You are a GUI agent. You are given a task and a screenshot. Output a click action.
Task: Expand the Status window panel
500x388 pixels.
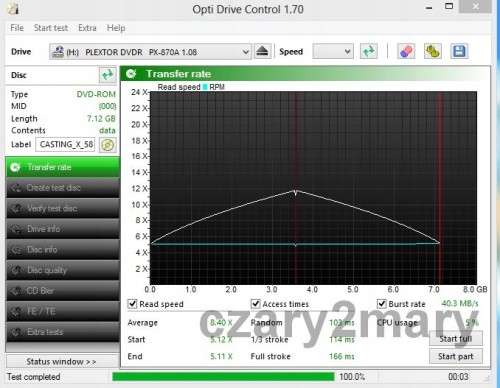62,361
